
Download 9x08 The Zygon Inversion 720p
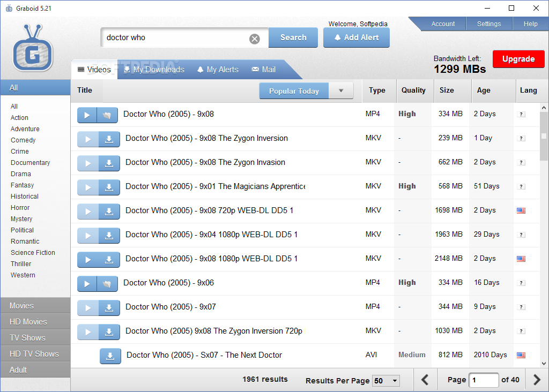pyautogui.click(x=109, y=332)
